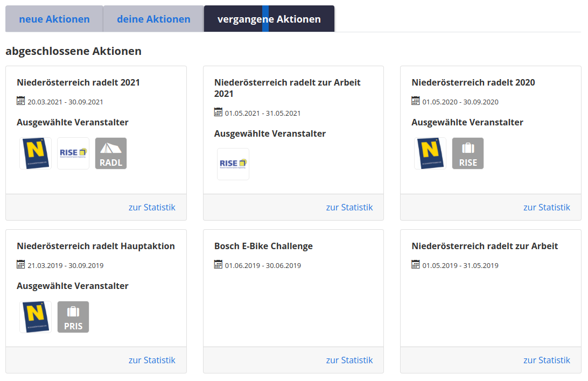Open zur Statistik for Niederösterreich radelt 2020
Image resolution: width=588 pixels, height=381 pixels.
point(547,207)
